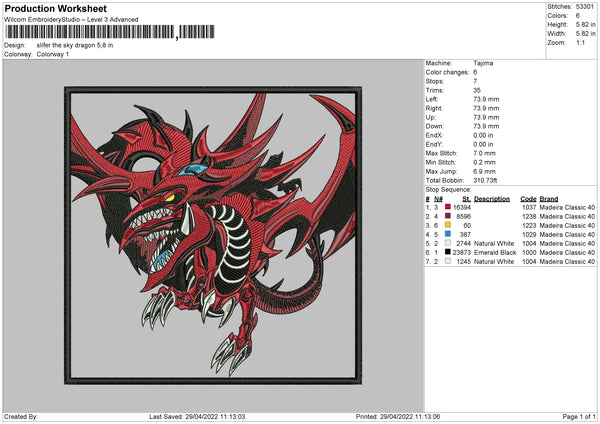
Task: Click the Max Stitch value '7.0 mm'
Action: pos(484,153)
